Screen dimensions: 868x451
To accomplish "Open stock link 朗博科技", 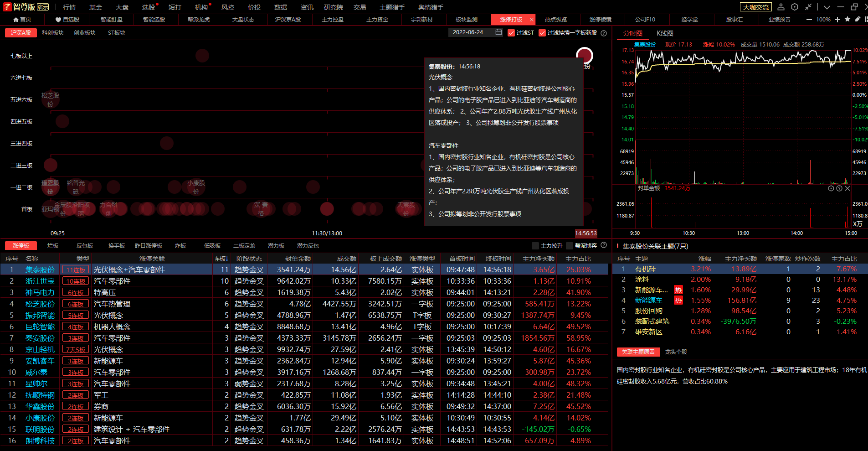I will pos(40,441).
